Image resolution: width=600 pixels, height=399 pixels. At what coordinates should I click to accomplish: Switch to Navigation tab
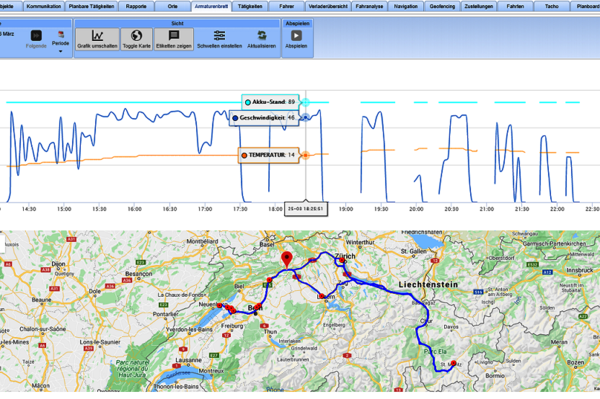[x=406, y=6]
